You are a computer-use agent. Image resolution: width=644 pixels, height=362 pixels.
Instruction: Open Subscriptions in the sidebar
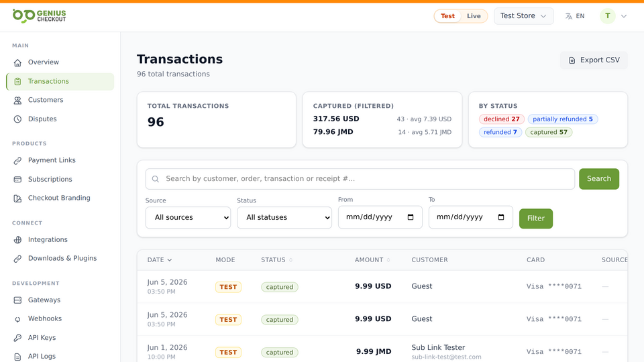click(60, 180)
